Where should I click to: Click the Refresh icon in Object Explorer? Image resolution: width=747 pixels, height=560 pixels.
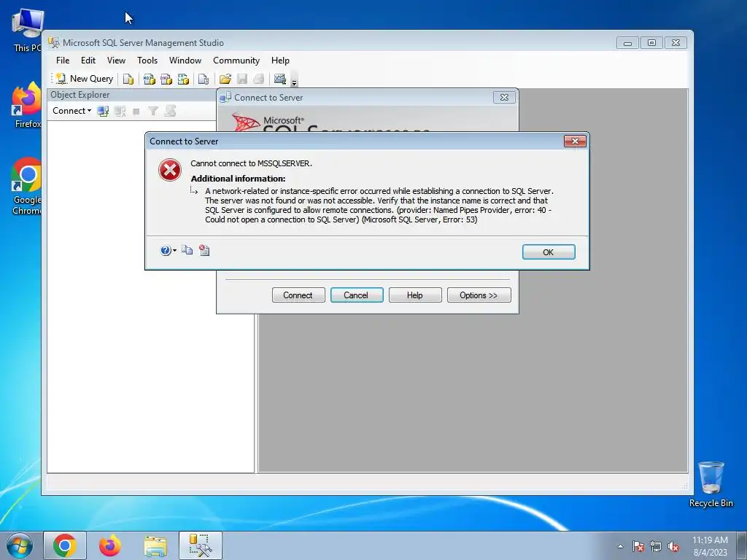coord(170,111)
